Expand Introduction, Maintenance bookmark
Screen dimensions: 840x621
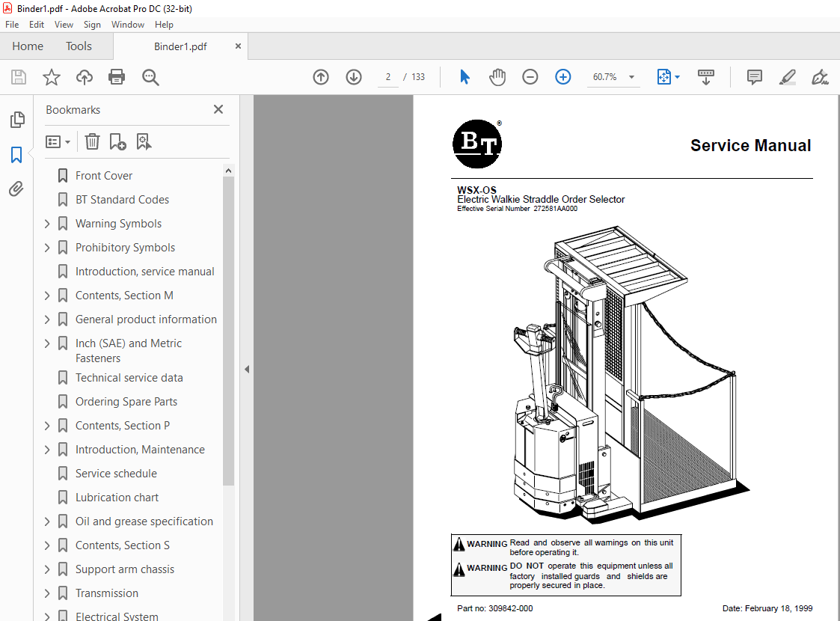pyautogui.click(x=47, y=450)
